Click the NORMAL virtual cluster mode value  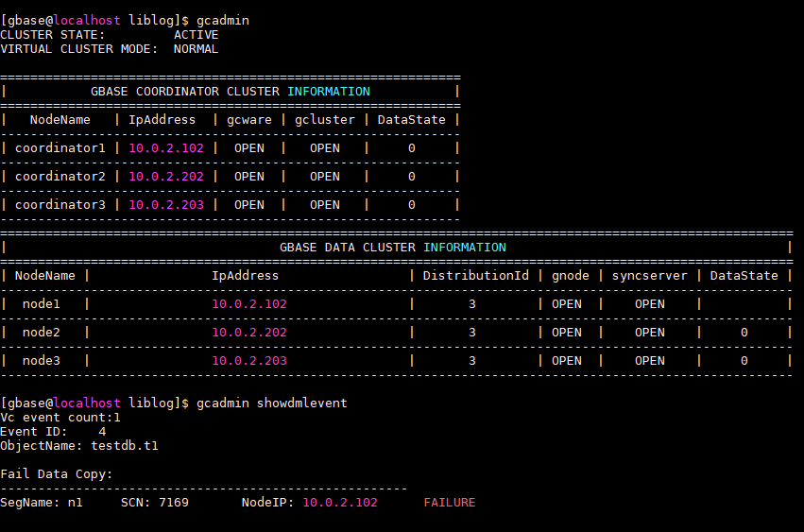(x=196, y=49)
